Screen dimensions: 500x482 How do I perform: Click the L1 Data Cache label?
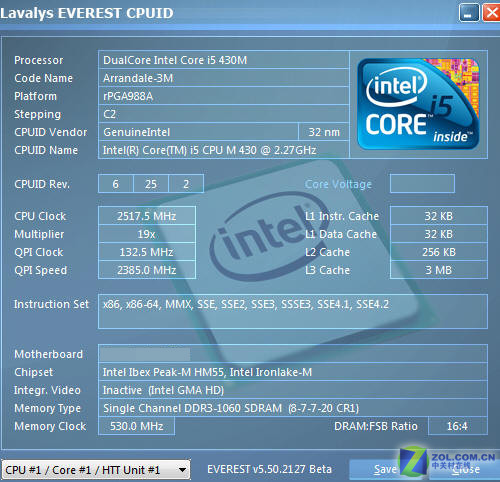(341, 234)
